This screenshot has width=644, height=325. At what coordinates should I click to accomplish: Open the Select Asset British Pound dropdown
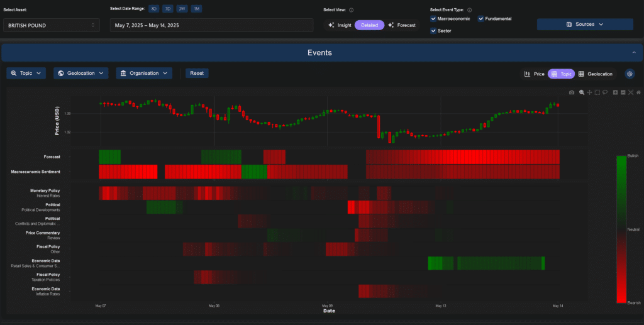tap(51, 25)
